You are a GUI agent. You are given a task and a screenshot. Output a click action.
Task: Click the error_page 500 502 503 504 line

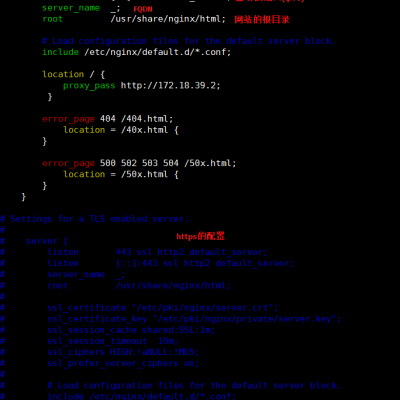(x=139, y=163)
